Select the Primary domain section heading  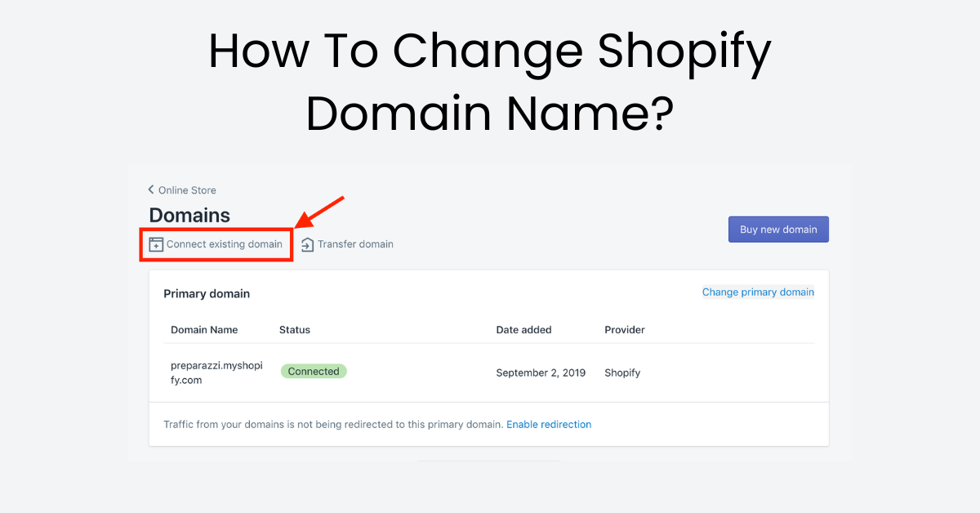pos(207,293)
